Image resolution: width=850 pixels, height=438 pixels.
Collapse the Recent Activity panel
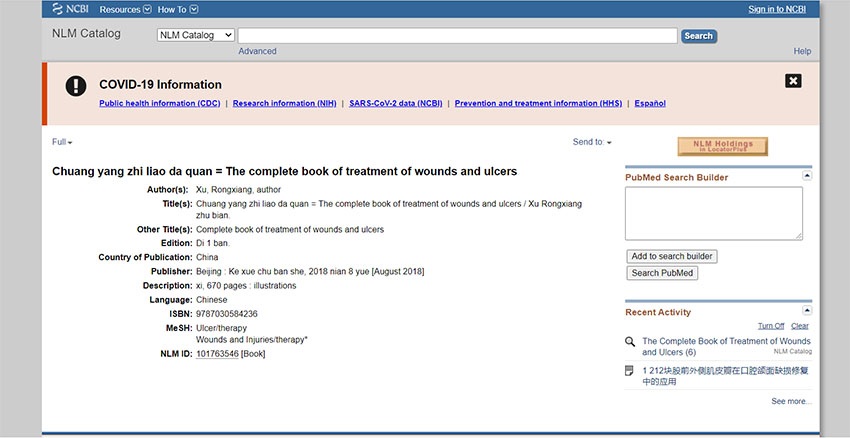point(807,311)
